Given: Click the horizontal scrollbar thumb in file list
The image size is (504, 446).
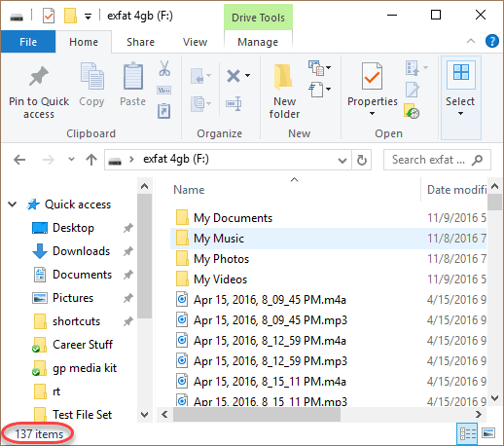Looking at the screenshot, I should click(257, 415).
